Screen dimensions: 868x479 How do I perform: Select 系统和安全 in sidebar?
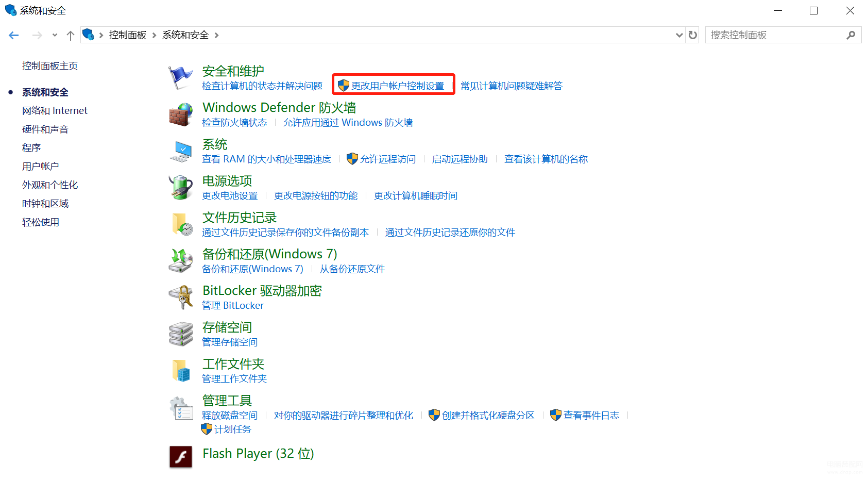45,92
